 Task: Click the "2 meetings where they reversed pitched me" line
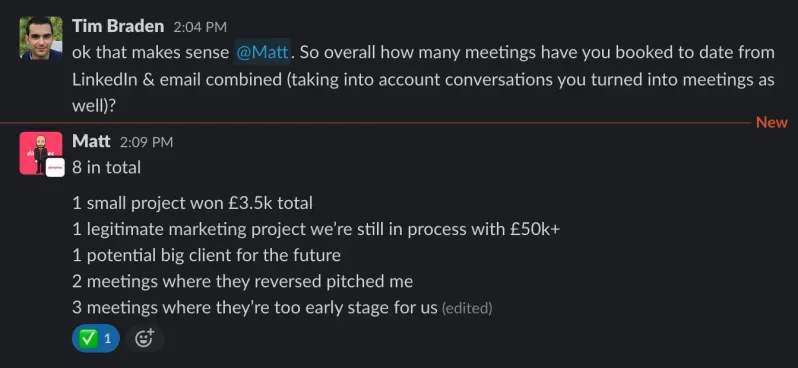(242, 281)
